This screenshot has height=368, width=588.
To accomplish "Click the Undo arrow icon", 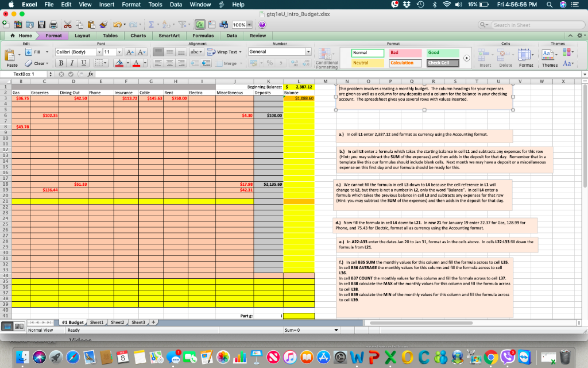I will pyautogui.click(x=117, y=24).
